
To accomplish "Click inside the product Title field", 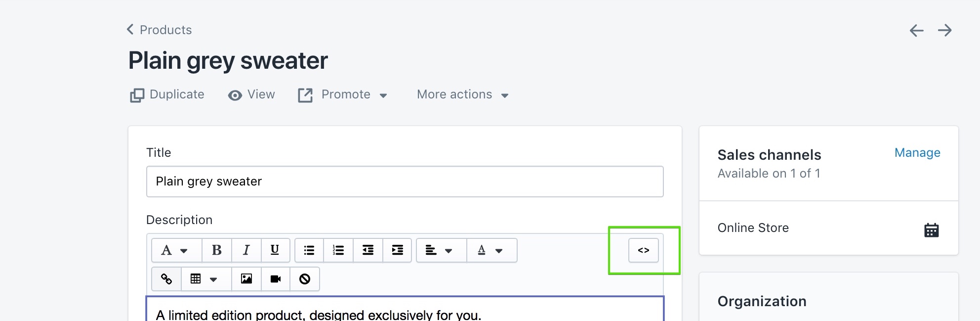I will pos(405,182).
